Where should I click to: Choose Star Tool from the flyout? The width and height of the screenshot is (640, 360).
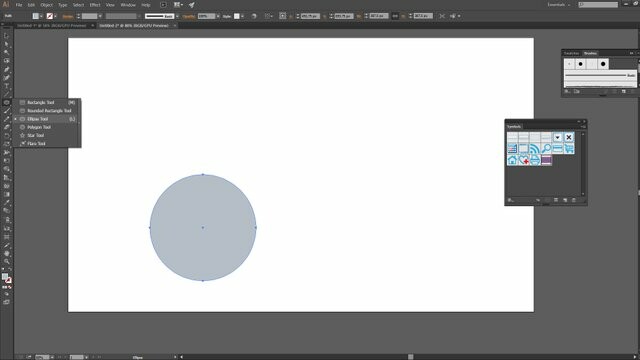[47, 135]
